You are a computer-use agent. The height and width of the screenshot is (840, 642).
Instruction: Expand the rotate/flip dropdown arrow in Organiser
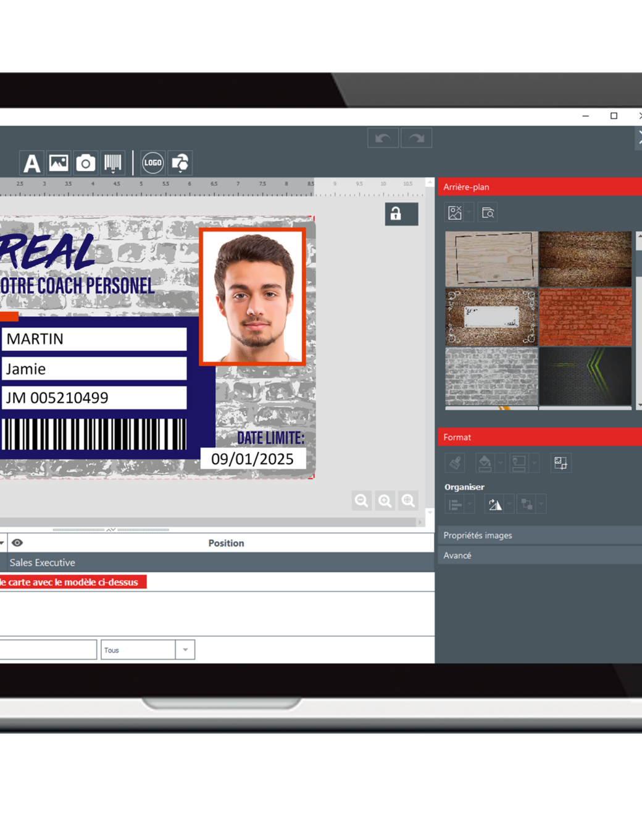point(509,505)
